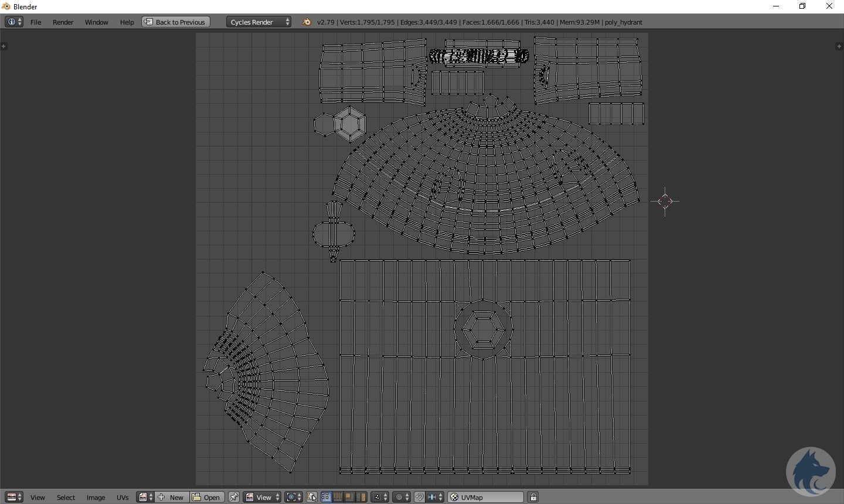
Task: Open the proportional editing dropdown
Action: (x=401, y=497)
